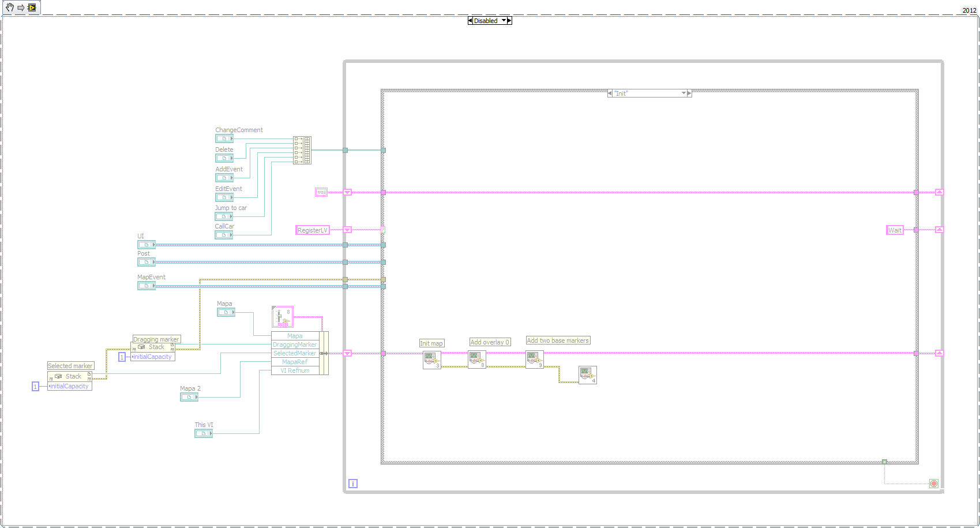Click the gray right-arrow snippet icon
The height and width of the screenshot is (528, 980).
click(x=21, y=8)
